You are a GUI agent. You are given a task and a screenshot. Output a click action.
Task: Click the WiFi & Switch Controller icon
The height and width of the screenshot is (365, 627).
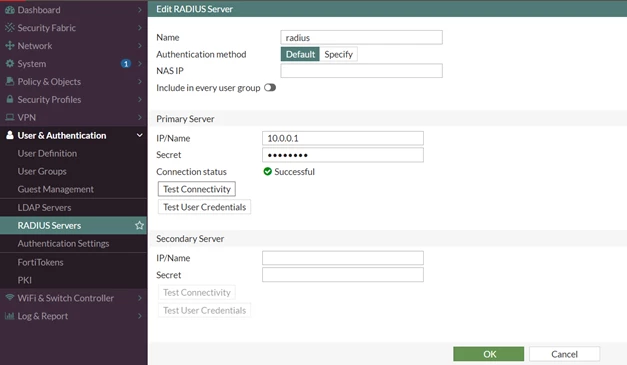(10, 297)
